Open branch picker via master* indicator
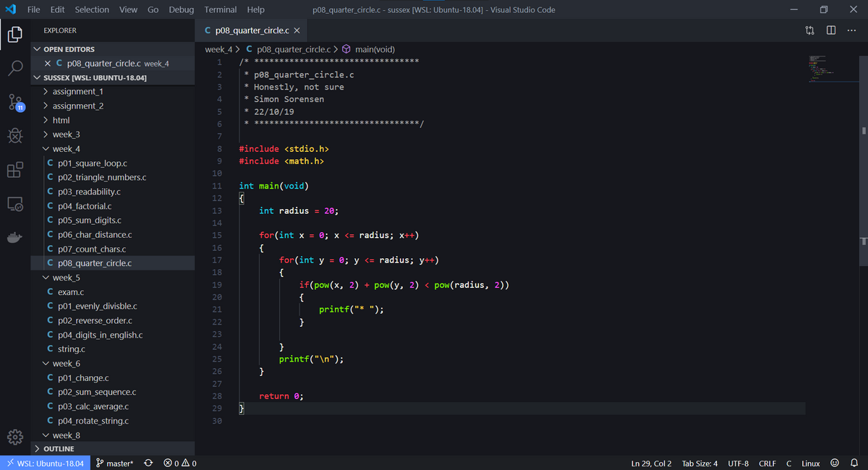Image resolution: width=868 pixels, height=470 pixels. 114,463
